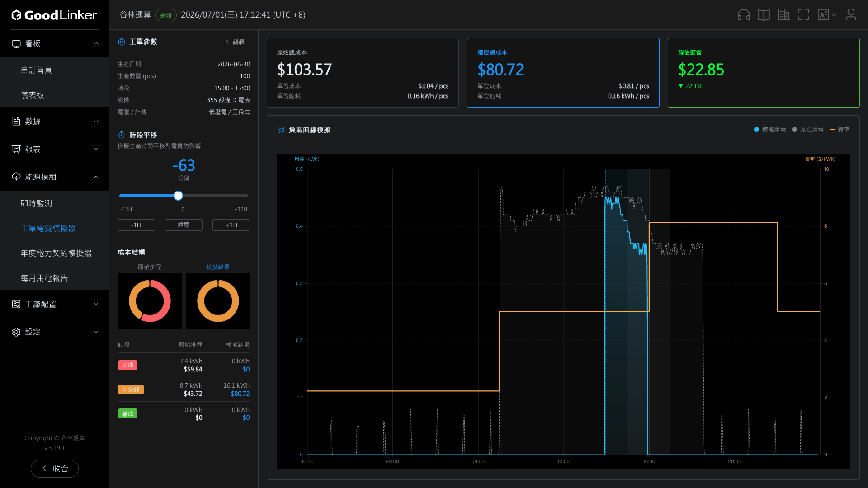Screen dimensions: 868x488
Task: Open the book documentation icon
Action: pos(764,15)
